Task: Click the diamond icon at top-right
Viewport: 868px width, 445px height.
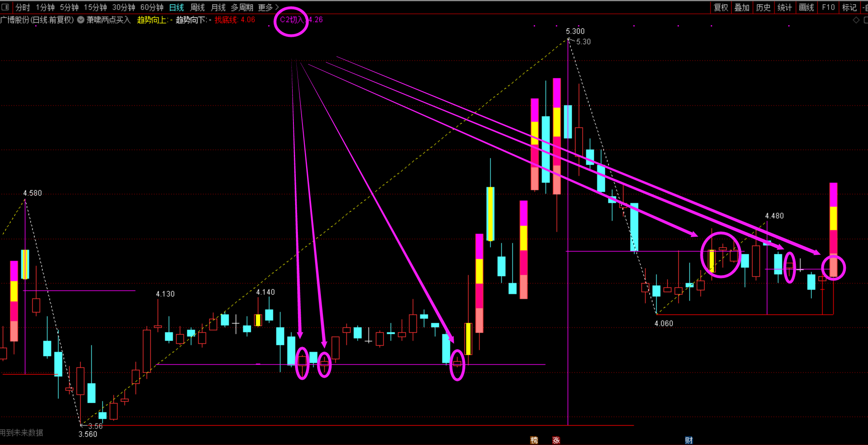Action: click(856, 20)
